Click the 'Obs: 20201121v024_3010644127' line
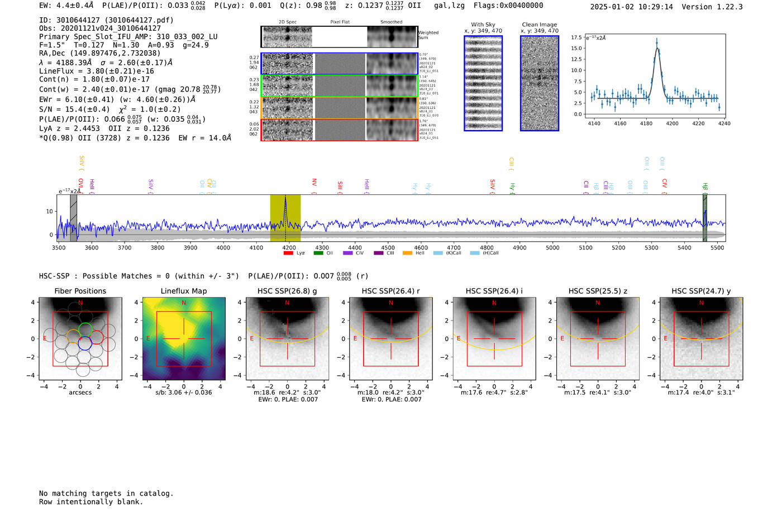Image resolution: width=782 pixels, height=532 pixels. tap(100, 28)
